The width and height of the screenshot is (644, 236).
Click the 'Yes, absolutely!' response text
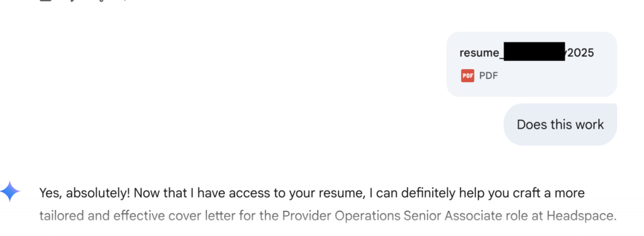pos(85,193)
